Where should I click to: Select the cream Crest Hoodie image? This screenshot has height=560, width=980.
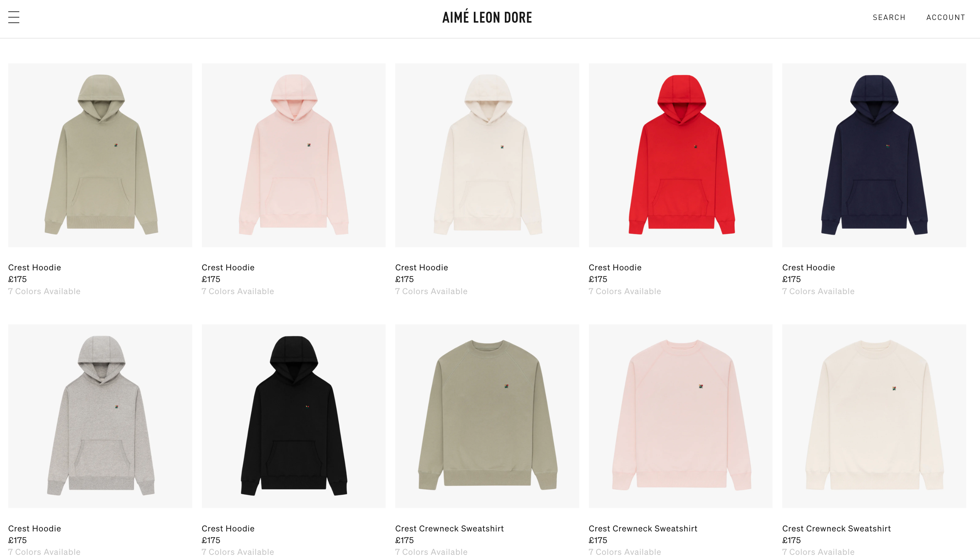pos(487,155)
